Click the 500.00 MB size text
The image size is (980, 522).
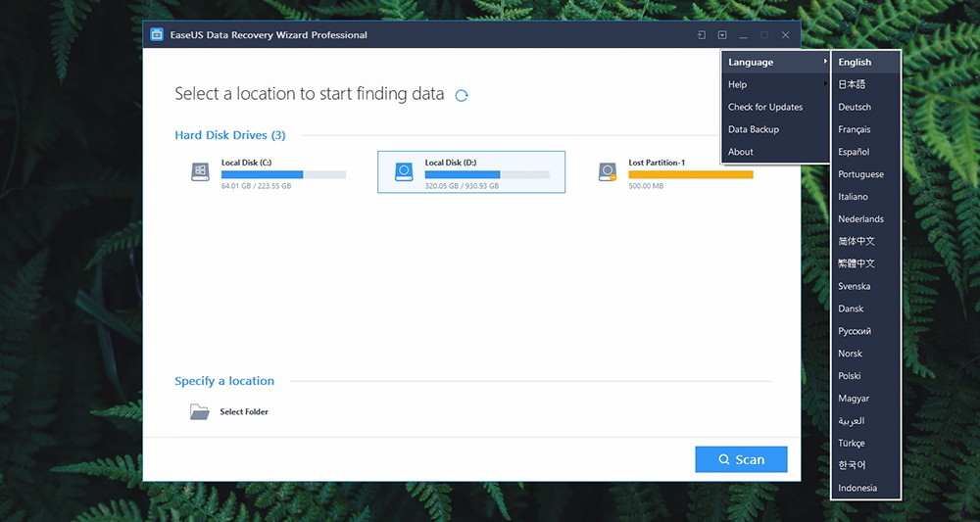tap(646, 186)
